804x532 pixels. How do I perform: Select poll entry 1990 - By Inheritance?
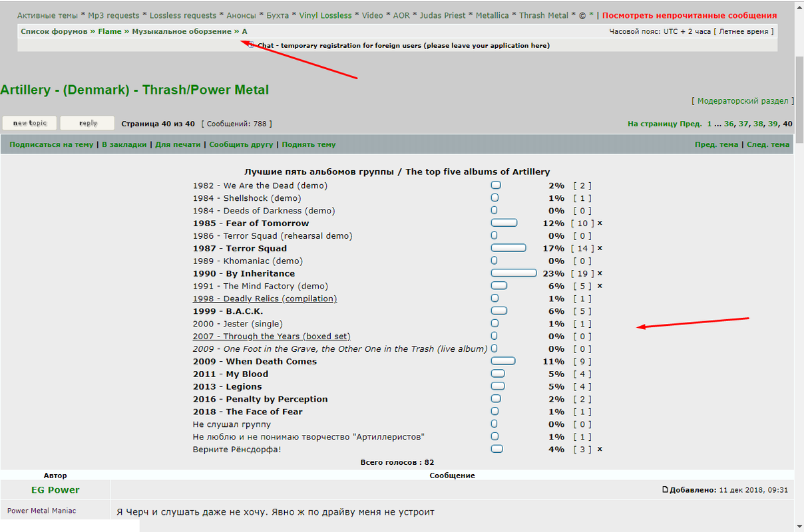(x=244, y=273)
